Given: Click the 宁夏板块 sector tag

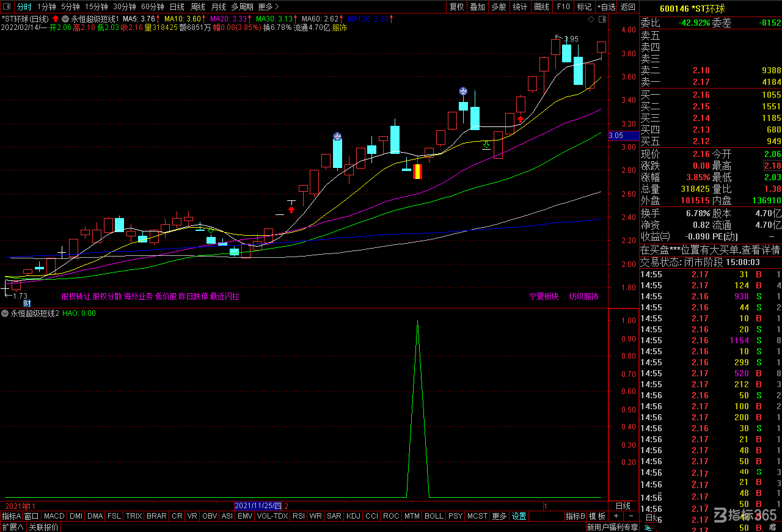Looking at the screenshot, I should coord(544,297).
